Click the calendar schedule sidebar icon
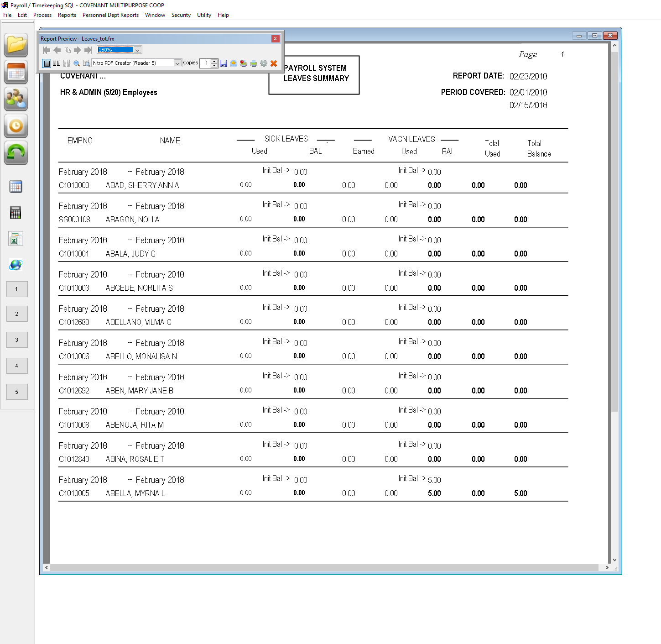Screen dimensions: 661x644 pos(16,72)
